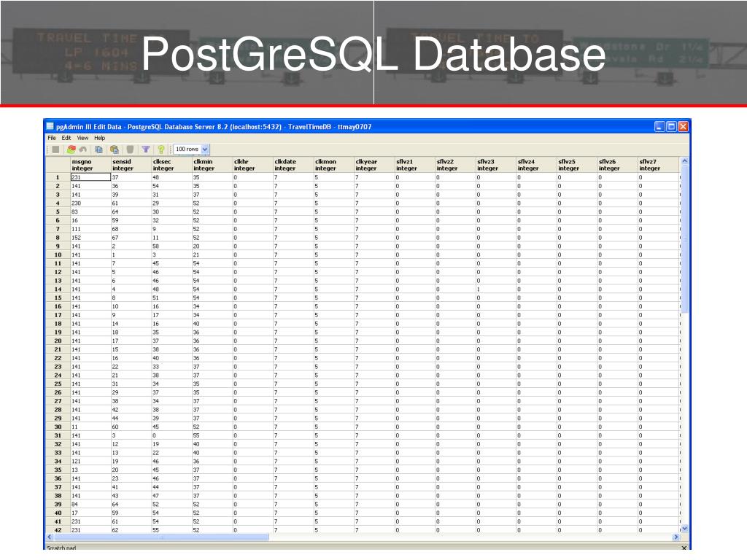Viewport: 747px width, 560px height.
Task: Click the sensid column header
Action: click(x=131, y=165)
